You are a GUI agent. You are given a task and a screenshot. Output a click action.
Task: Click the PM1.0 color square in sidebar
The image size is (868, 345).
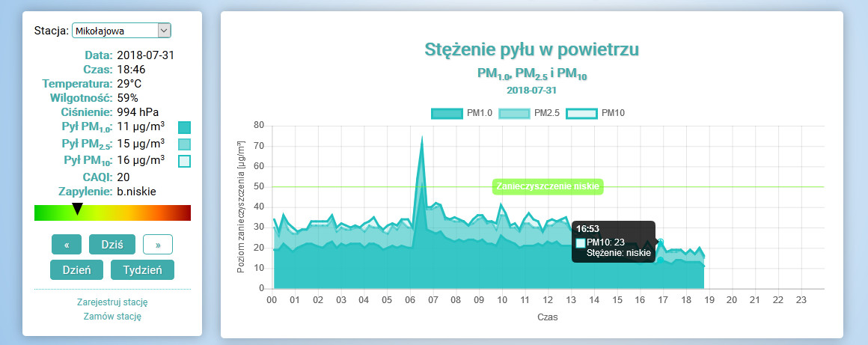click(185, 127)
